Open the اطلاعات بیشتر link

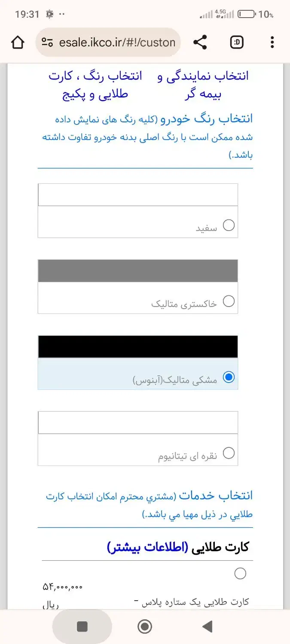click(x=147, y=547)
